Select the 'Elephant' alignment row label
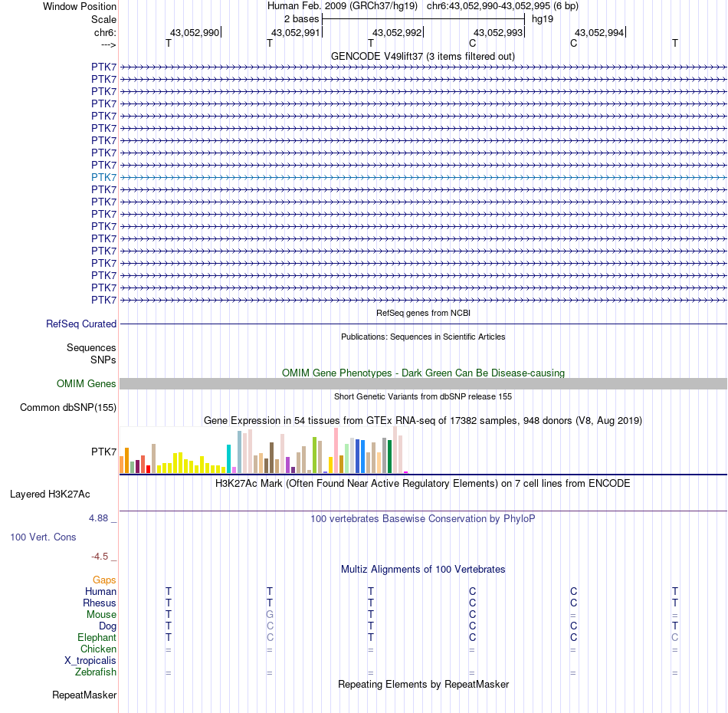728x713 pixels. click(x=97, y=637)
